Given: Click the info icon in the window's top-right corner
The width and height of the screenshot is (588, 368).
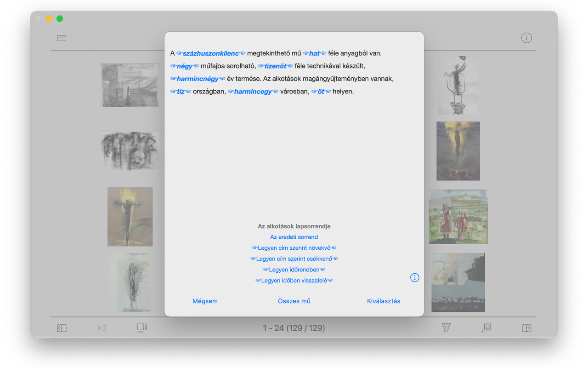Looking at the screenshot, I should point(526,38).
